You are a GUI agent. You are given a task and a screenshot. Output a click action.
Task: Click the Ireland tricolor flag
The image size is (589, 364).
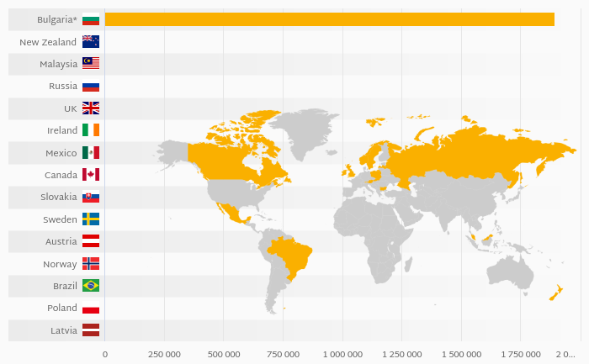coord(91,130)
